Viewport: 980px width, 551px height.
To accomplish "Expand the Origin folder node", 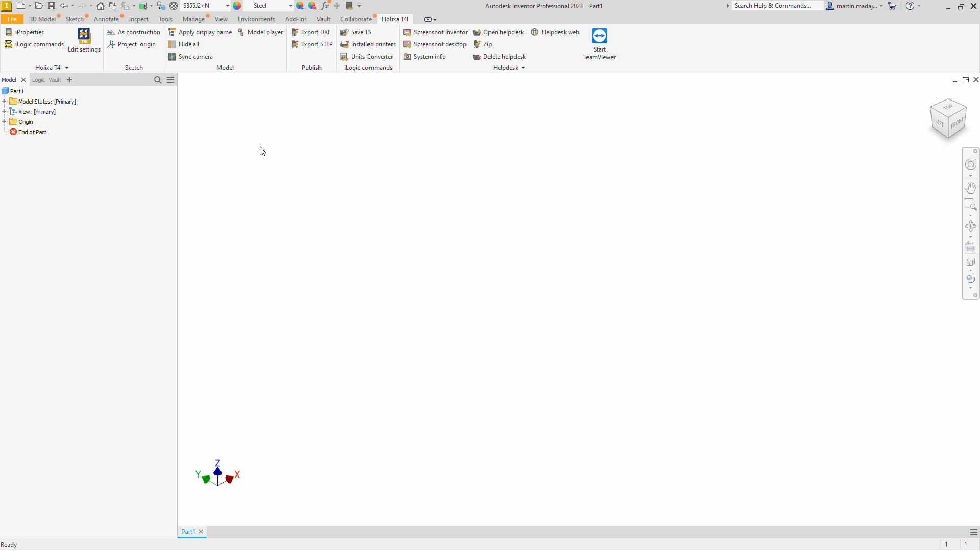I will tap(4, 122).
